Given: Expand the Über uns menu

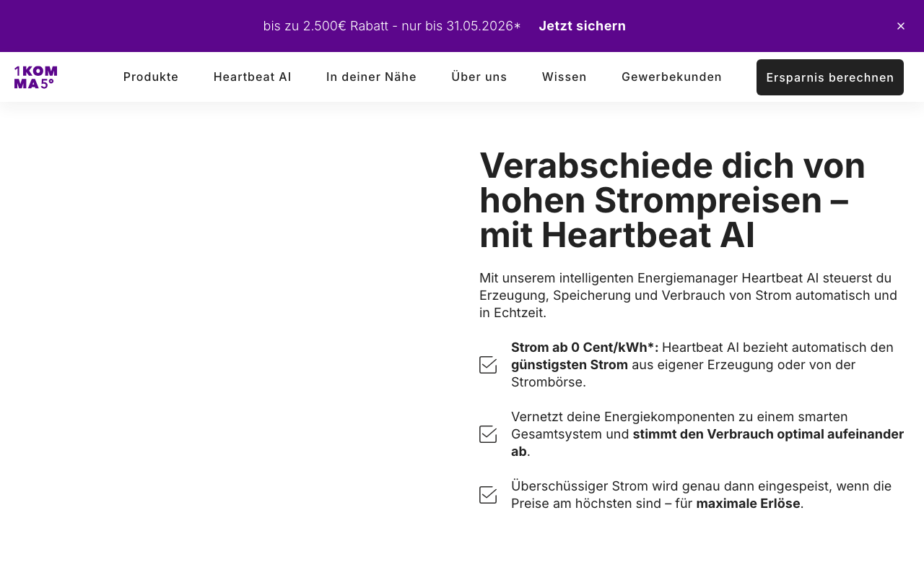Looking at the screenshot, I should 479,77.
